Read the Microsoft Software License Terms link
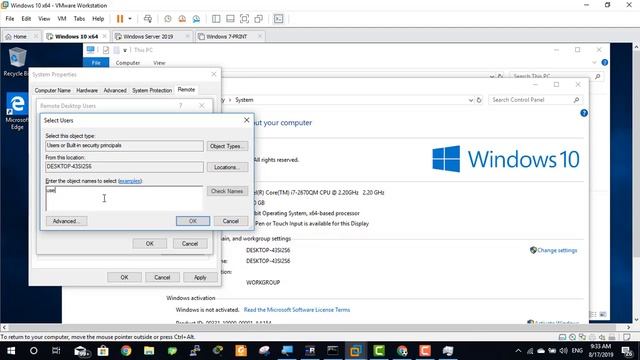640x360 pixels. tap(297, 310)
